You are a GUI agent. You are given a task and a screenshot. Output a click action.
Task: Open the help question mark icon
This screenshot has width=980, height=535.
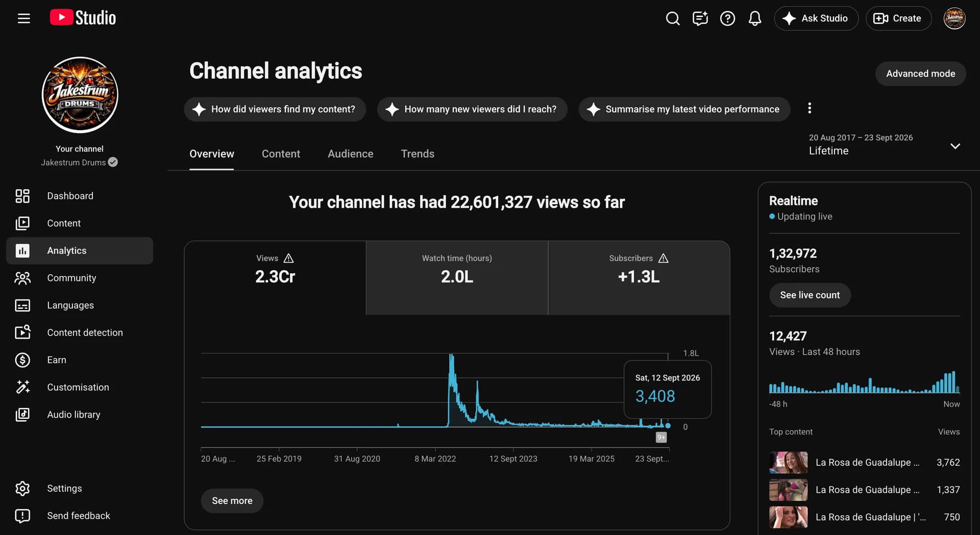coord(727,18)
